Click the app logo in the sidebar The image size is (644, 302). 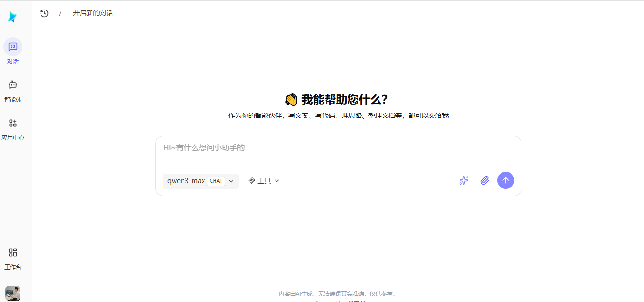(x=12, y=16)
